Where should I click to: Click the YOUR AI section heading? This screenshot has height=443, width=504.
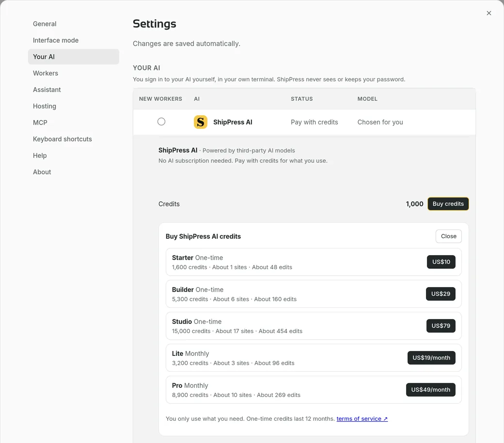point(146,68)
